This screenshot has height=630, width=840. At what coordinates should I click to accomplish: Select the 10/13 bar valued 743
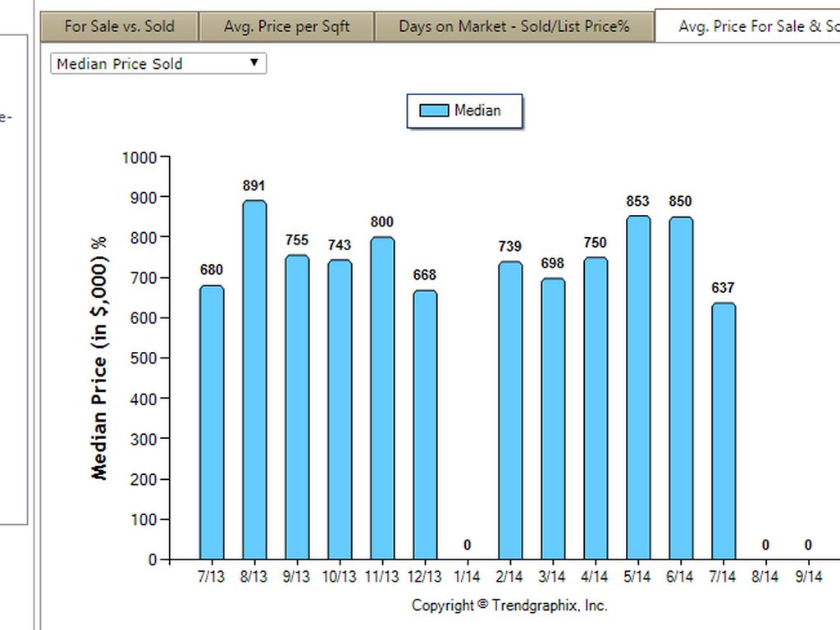coord(340,409)
